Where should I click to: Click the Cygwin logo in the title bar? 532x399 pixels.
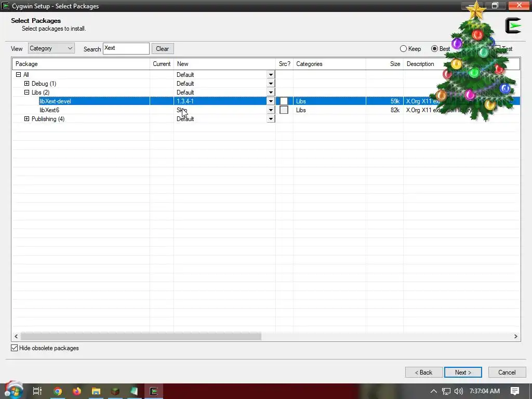[5, 6]
